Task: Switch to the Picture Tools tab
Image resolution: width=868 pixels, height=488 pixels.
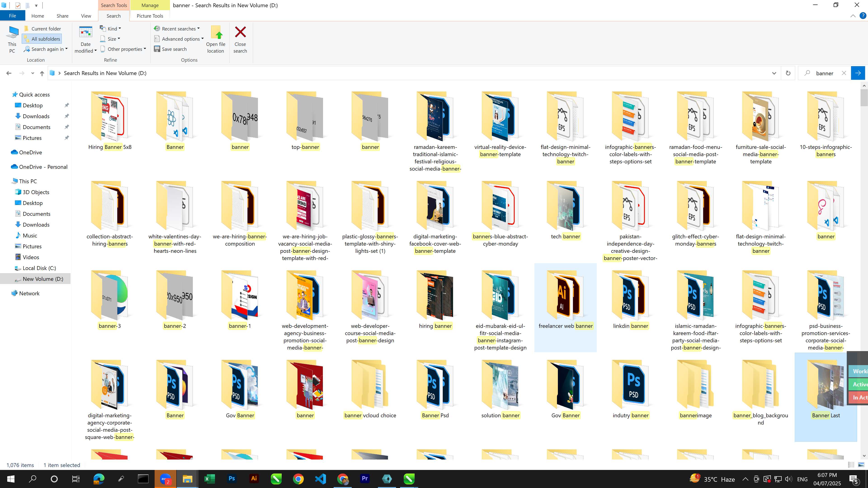Action: (150, 16)
